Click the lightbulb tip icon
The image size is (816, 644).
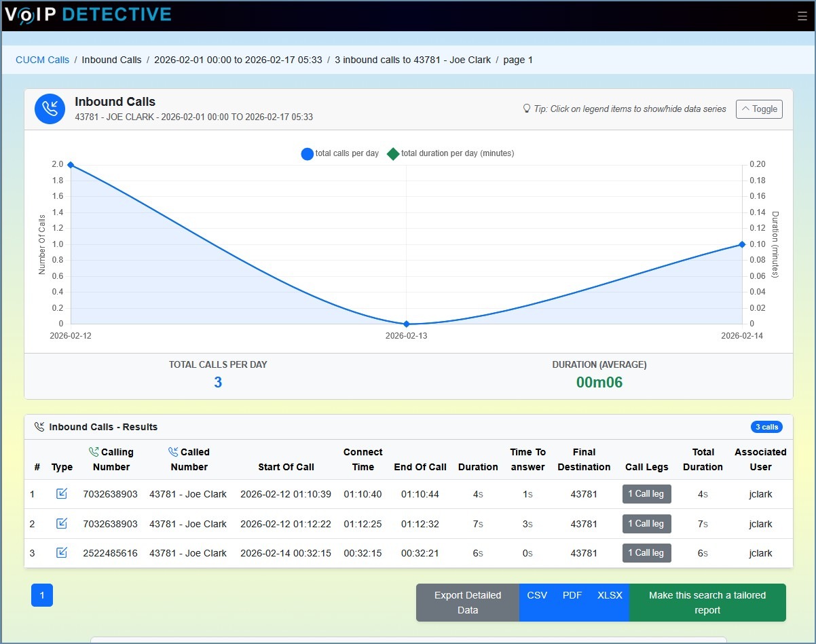pos(526,109)
